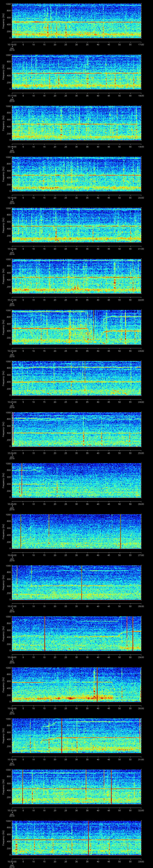Viewport: 153px width, 868px height.
Task: Select the spectrogram panel starting at 10:26:00
Action: (x=77, y=531)
